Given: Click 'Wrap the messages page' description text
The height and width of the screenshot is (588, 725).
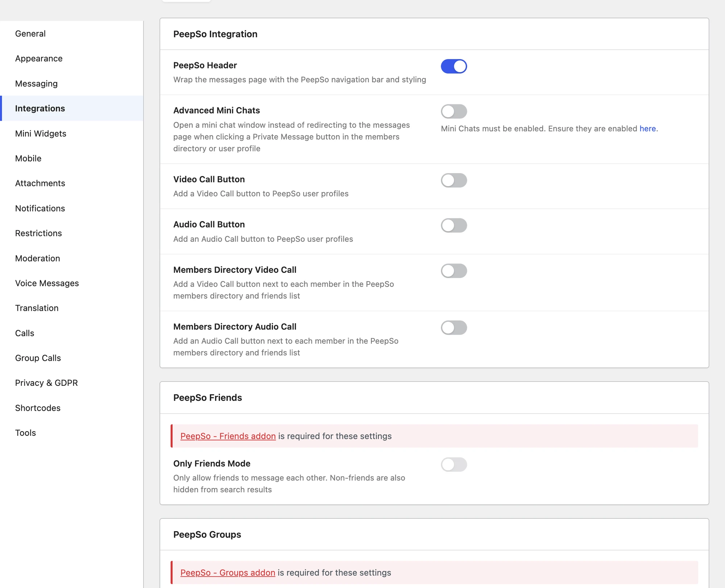Looking at the screenshot, I should pos(299,80).
